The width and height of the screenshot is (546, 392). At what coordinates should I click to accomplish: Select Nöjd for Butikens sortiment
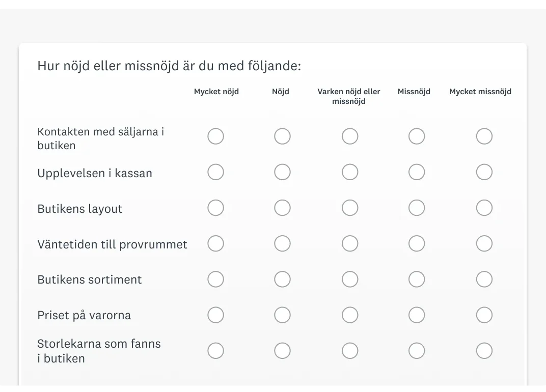click(x=282, y=279)
